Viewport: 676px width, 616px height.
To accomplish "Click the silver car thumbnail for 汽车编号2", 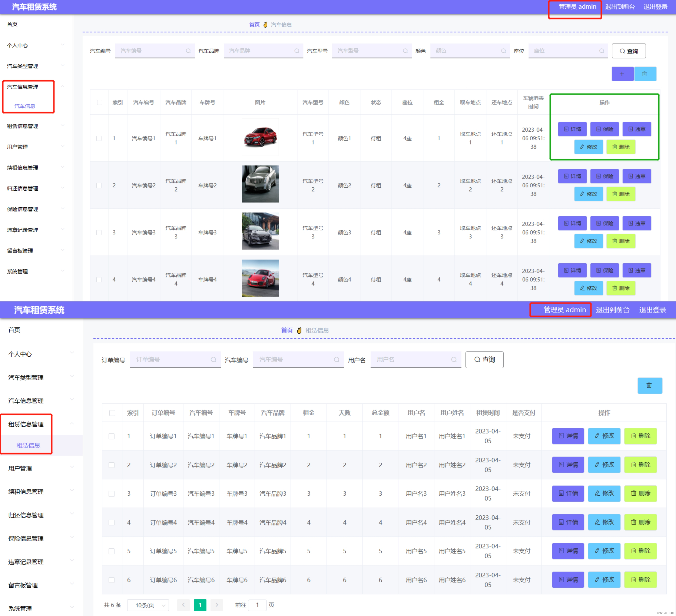I will point(260,184).
